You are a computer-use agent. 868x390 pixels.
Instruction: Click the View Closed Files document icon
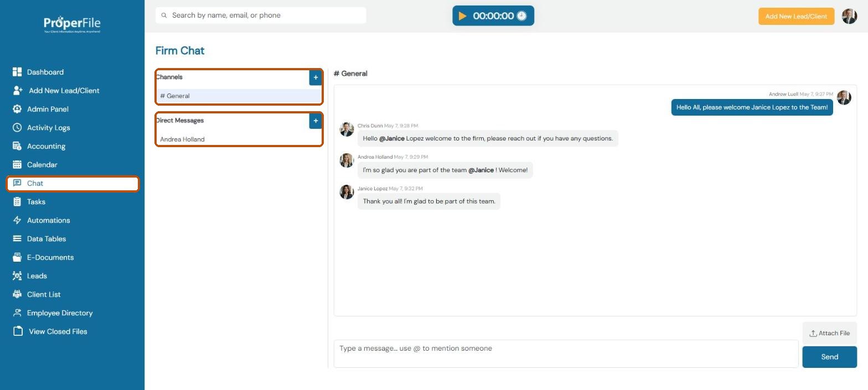click(18, 331)
